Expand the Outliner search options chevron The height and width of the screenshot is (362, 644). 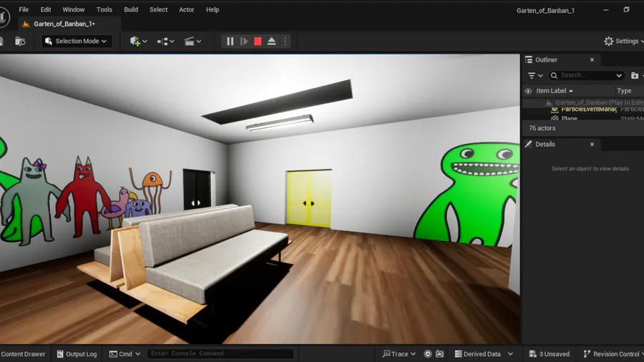(x=619, y=76)
